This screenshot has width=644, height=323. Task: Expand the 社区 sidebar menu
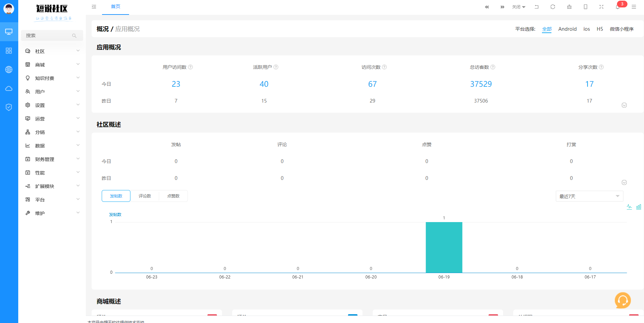[52, 51]
